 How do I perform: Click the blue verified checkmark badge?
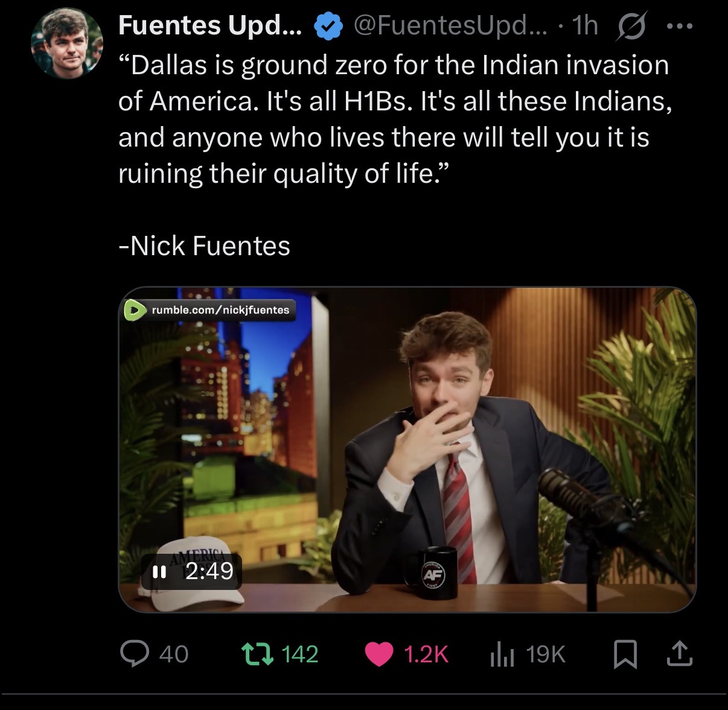[x=328, y=27]
